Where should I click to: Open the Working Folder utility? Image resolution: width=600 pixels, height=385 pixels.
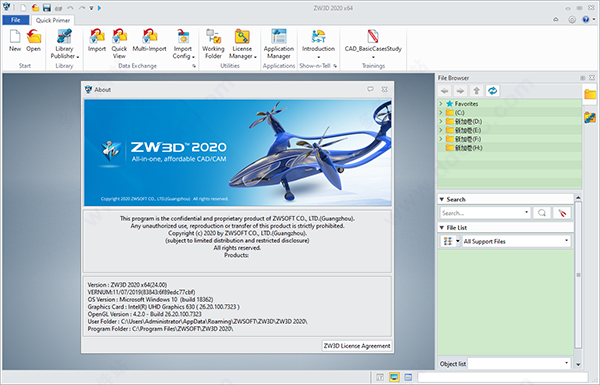213,44
